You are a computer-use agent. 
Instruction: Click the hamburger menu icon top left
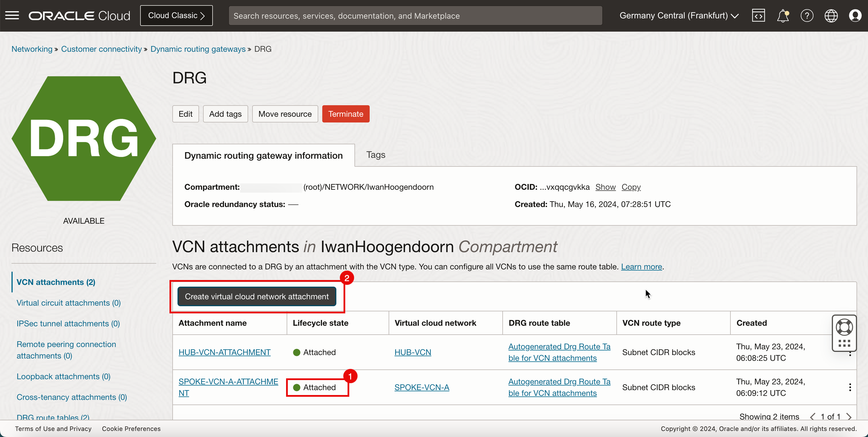click(12, 16)
